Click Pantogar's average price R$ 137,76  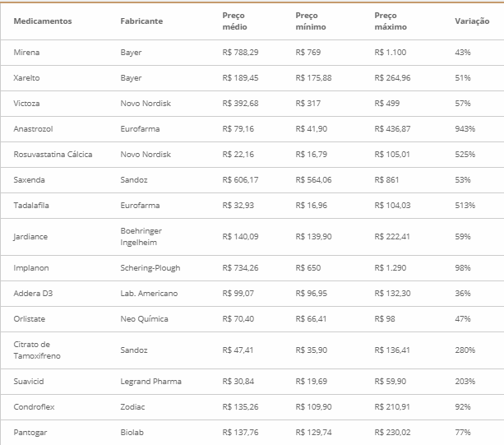(240, 433)
